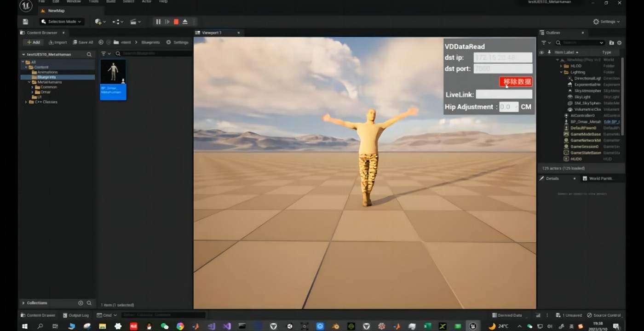
Task: Collapse the MetaHumans folder
Action: [29, 82]
